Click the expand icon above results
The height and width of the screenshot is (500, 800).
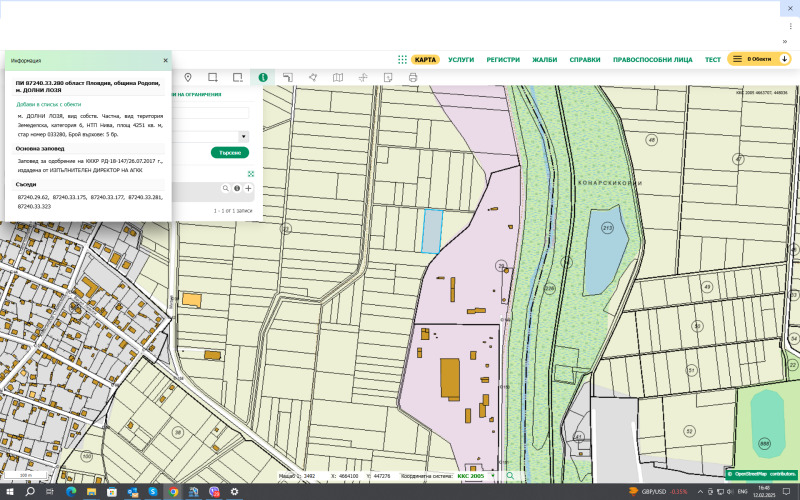click(x=251, y=173)
